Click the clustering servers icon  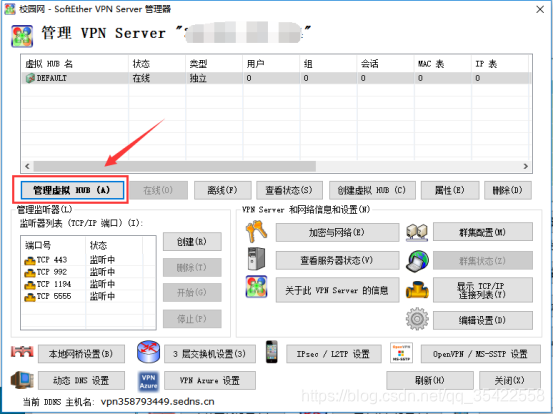[417, 232]
